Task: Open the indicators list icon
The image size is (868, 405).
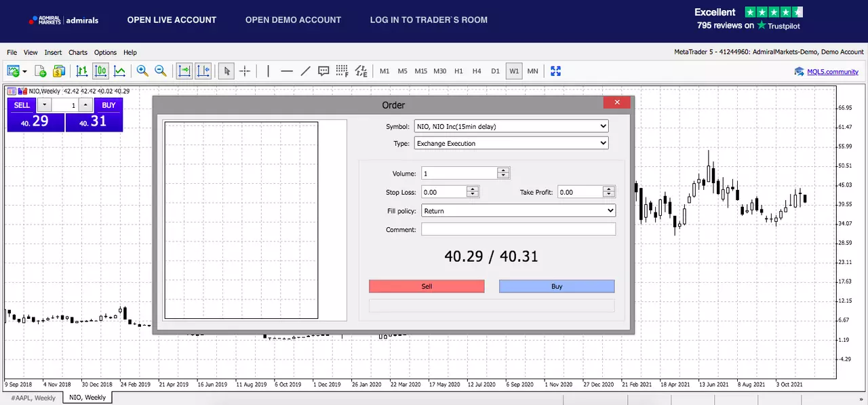Action: pyautogui.click(x=361, y=71)
